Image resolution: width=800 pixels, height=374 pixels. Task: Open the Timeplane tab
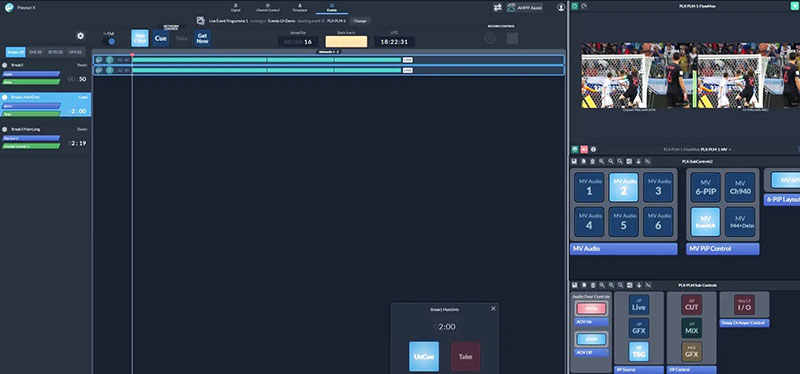[x=300, y=7]
